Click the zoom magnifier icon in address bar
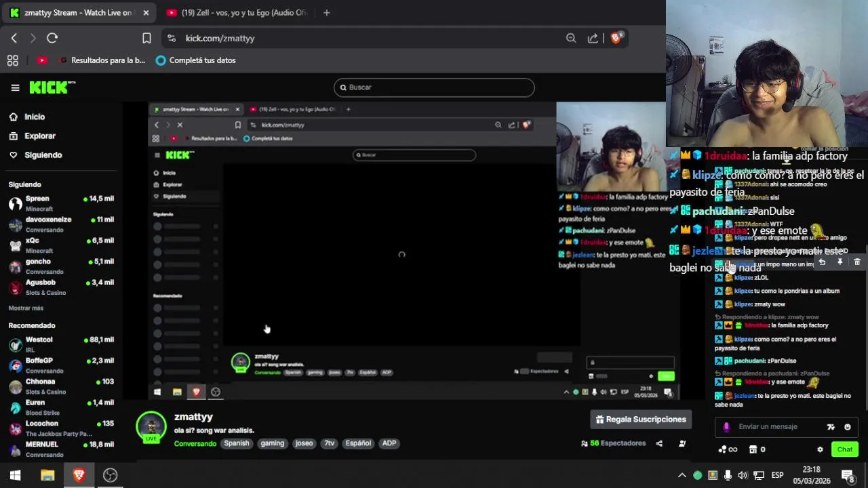This screenshot has height=488, width=868. click(571, 38)
